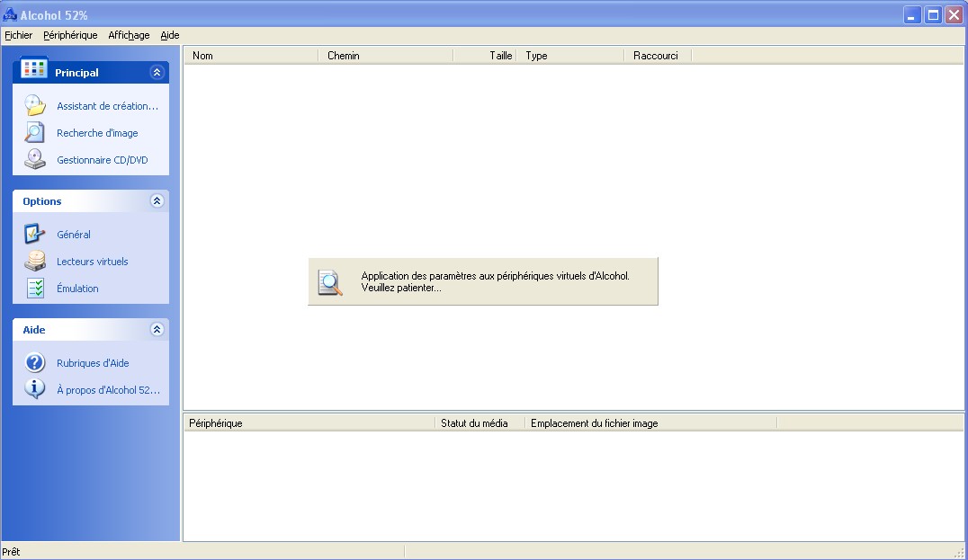Click the Recherche d'image magnifier icon
Image resolution: width=968 pixels, height=560 pixels.
pos(34,133)
